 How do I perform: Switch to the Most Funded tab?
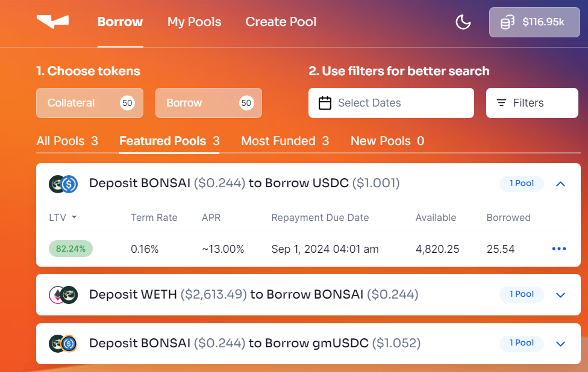285,141
